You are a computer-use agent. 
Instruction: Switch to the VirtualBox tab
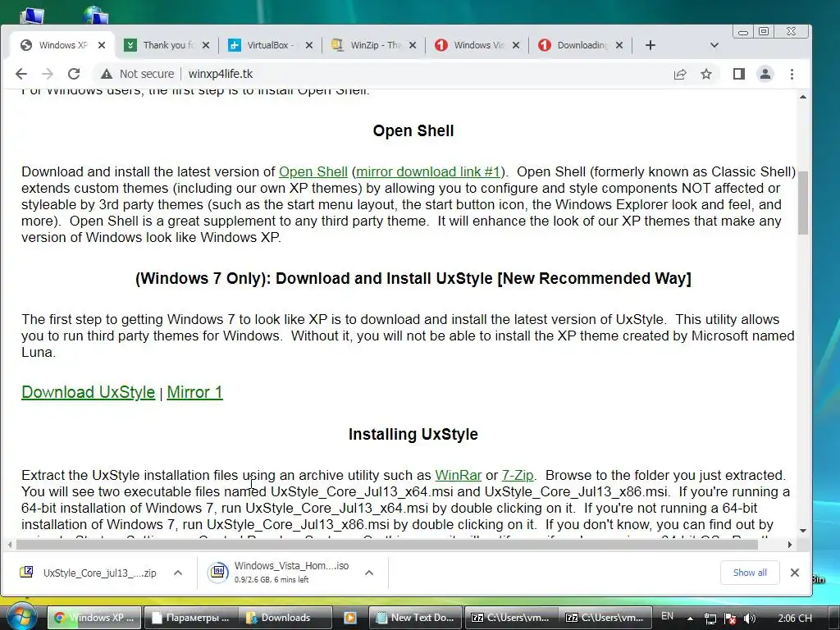coord(269,46)
